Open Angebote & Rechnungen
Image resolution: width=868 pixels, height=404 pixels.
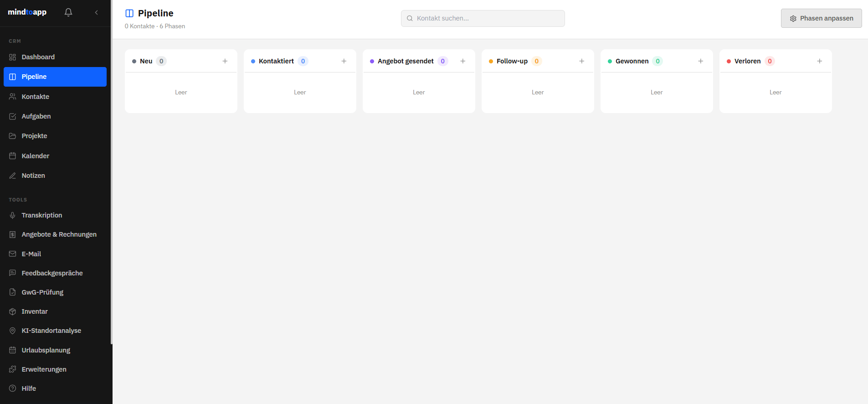55,234
